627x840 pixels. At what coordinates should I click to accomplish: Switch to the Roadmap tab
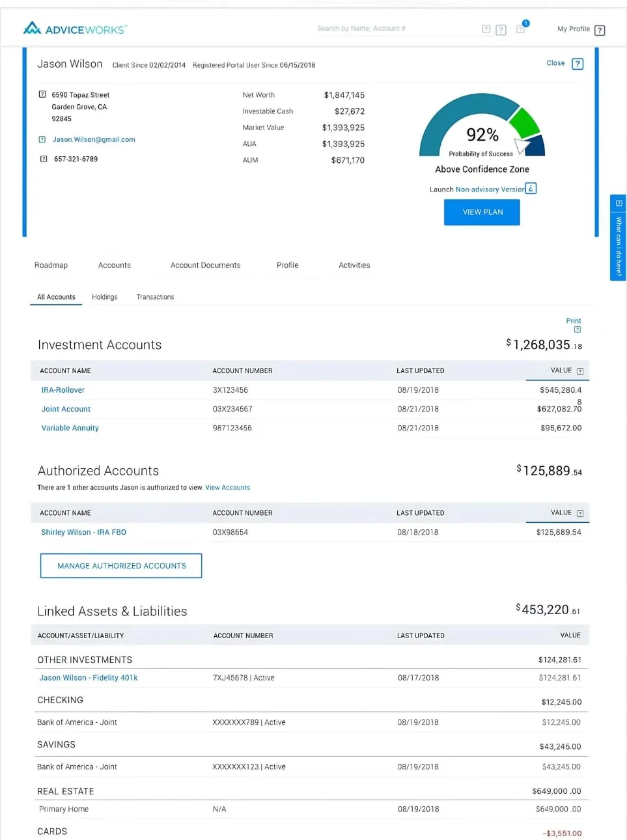[x=51, y=265]
